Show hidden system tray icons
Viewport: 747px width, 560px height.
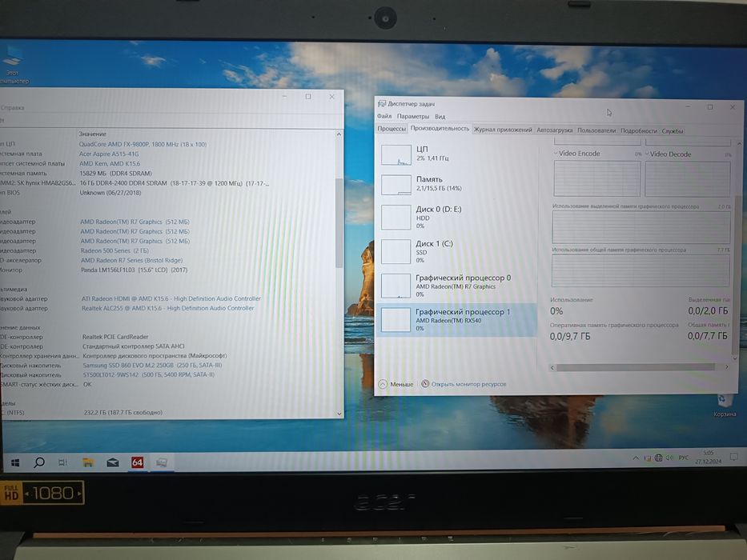636,458
